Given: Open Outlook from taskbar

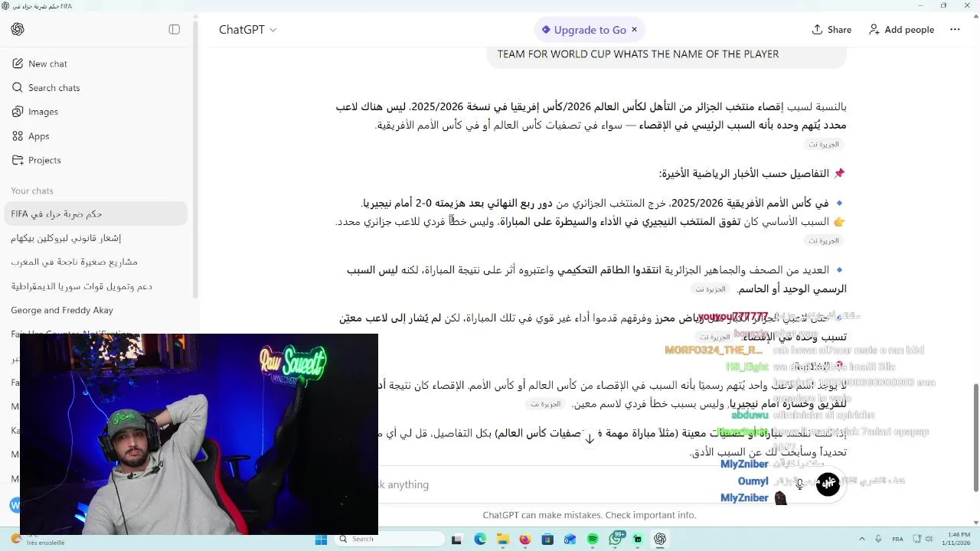Looking at the screenshot, I should pyautogui.click(x=570, y=540).
